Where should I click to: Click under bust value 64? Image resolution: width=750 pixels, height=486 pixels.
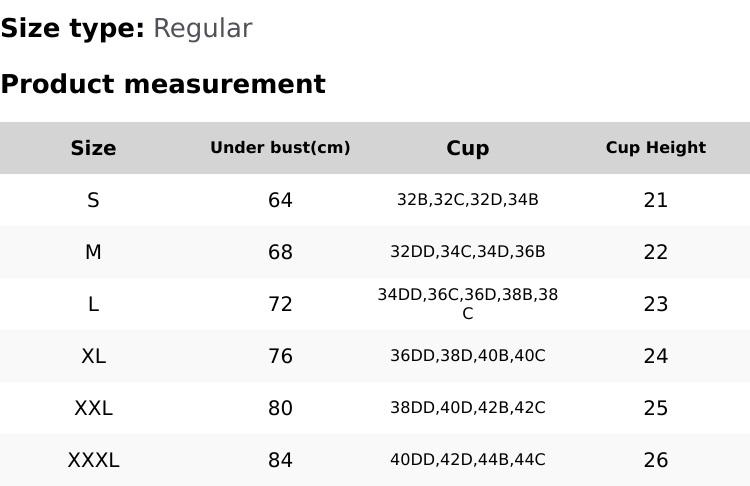[x=280, y=200]
